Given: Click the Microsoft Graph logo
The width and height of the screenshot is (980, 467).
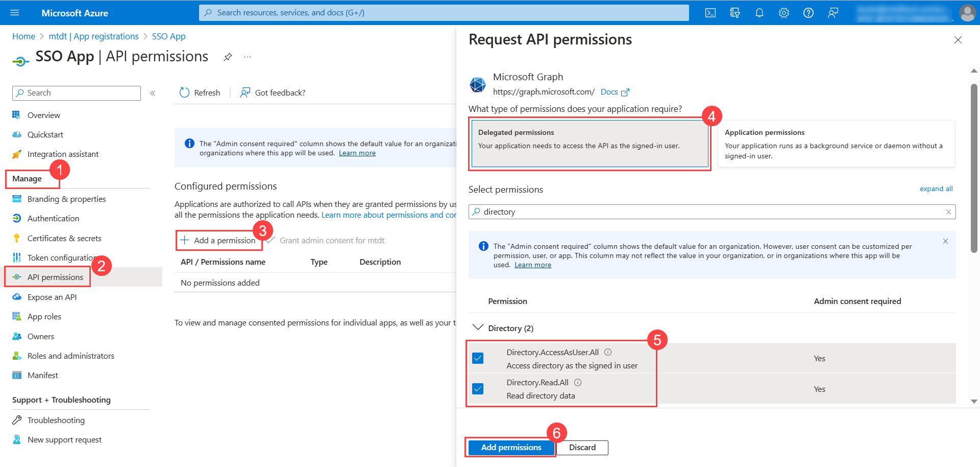Looking at the screenshot, I should 478,84.
